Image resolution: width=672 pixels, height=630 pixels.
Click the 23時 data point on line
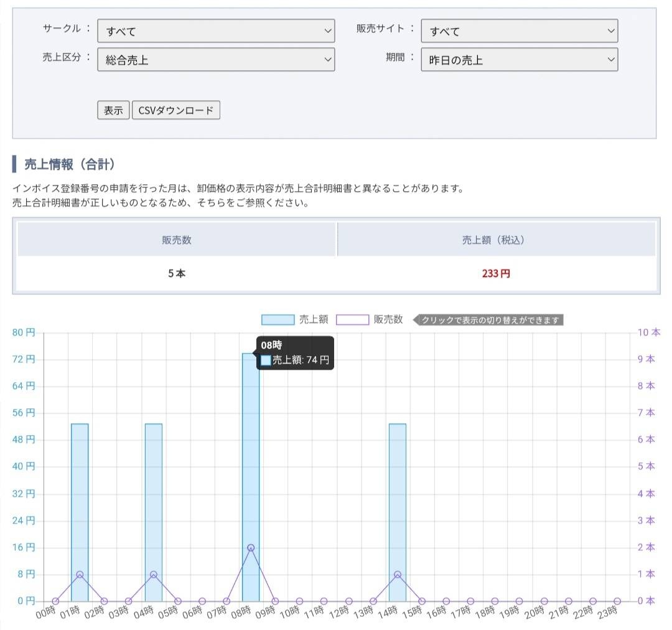(x=617, y=601)
